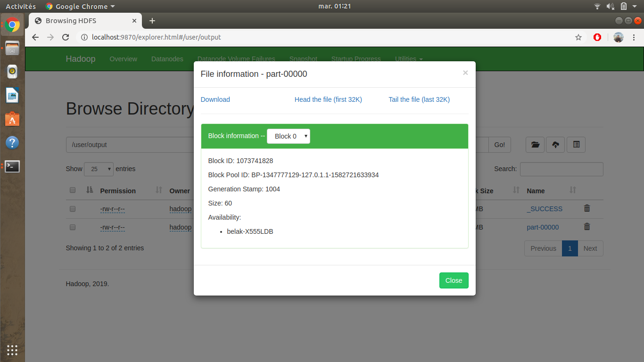
Task: Delete part-00000 with its trash icon
Action: point(587,227)
